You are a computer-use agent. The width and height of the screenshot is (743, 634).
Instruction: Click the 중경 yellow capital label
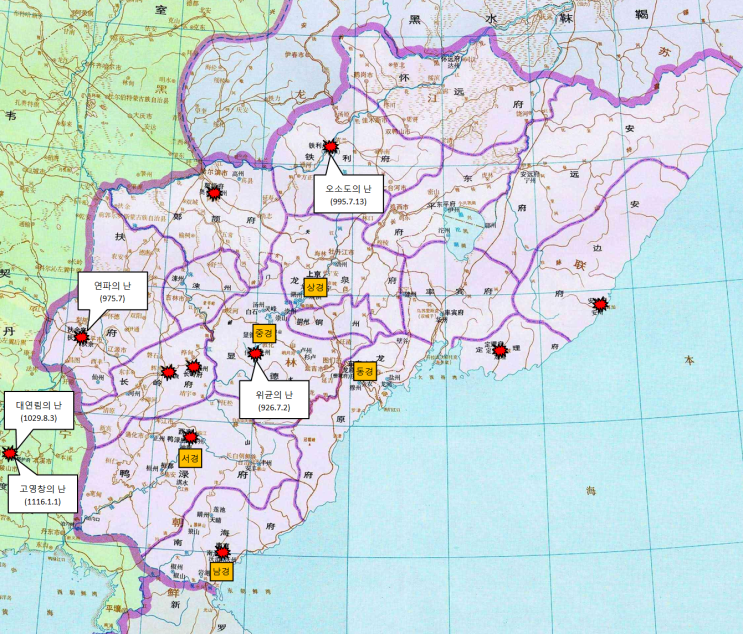click(x=264, y=334)
